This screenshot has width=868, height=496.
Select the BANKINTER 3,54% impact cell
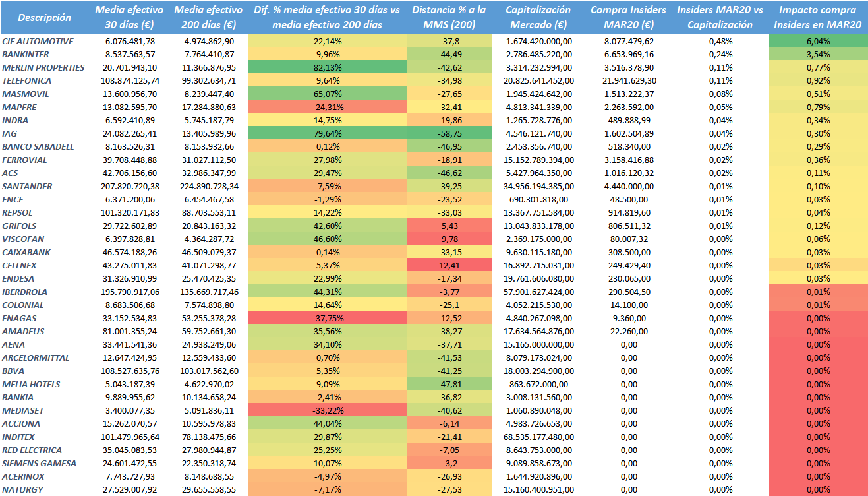click(818, 54)
